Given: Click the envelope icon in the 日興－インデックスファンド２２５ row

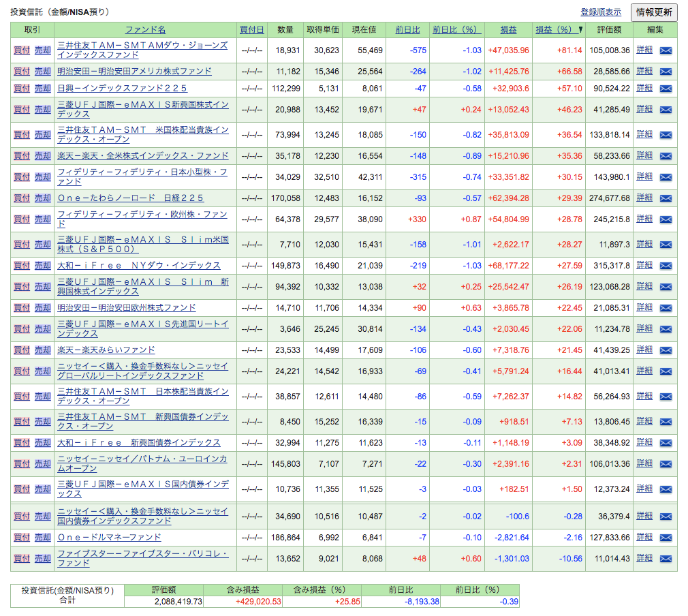Looking at the screenshot, I should coord(666,89).
